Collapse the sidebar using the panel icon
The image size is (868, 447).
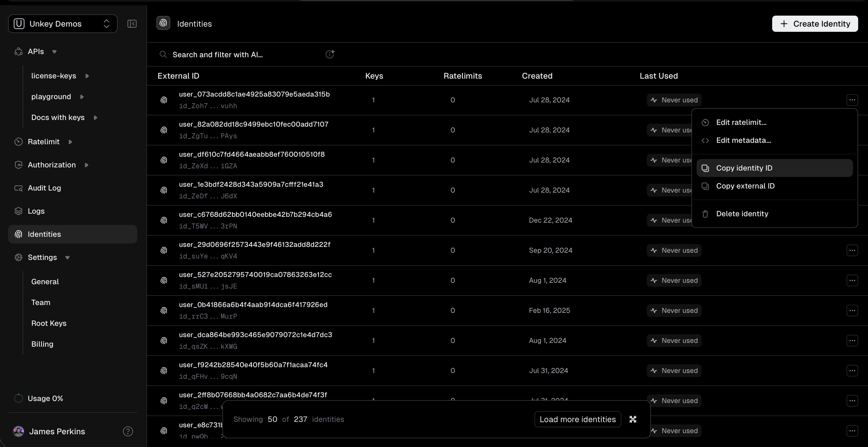point(132,23)
